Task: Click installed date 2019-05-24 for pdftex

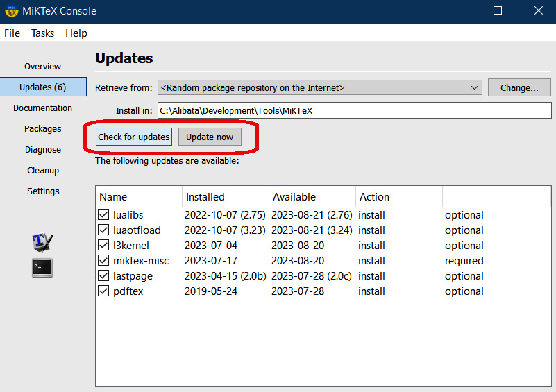Action: click(211, 291)
